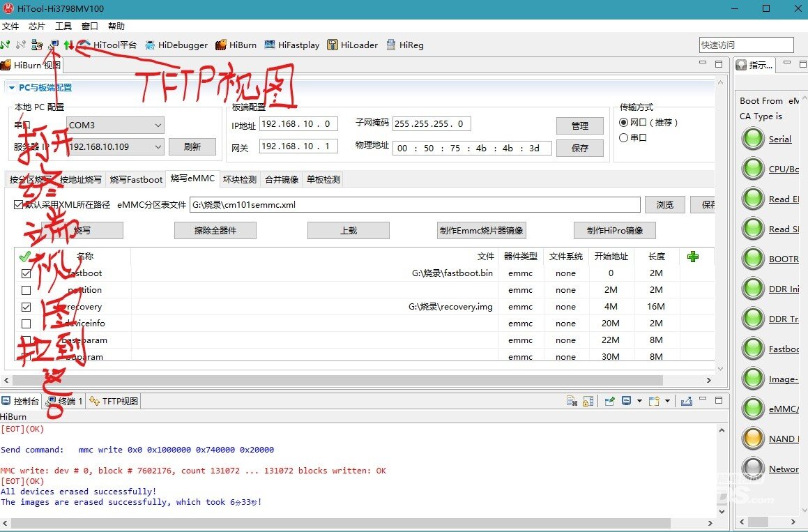Switch to the 合并镜像 tab
Viewport: 808px width, 532px height.
(282, 179)
